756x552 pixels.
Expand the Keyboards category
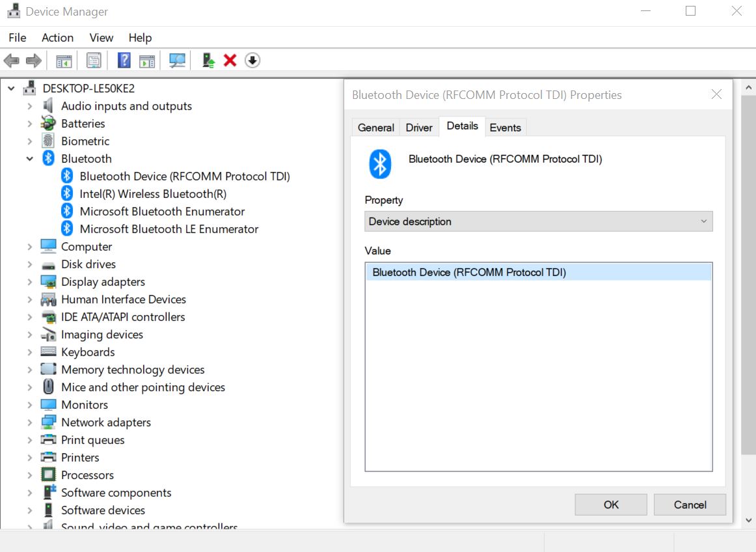(x=29, y=352)
